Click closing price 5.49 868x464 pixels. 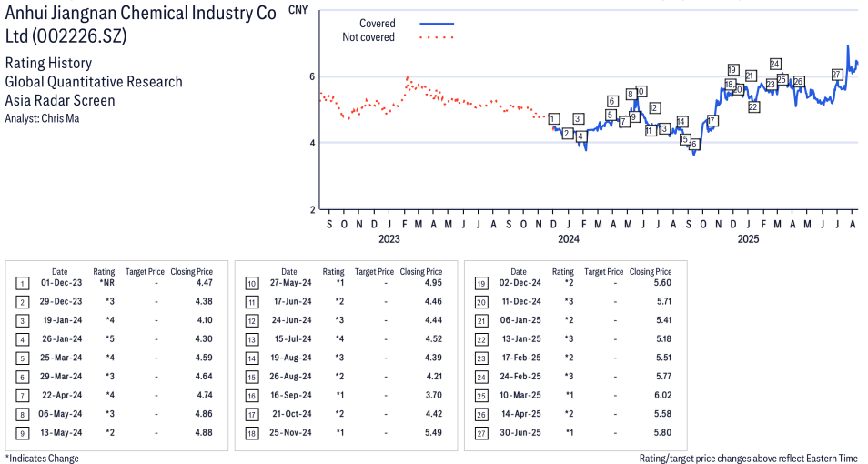[x=433, y=432]
